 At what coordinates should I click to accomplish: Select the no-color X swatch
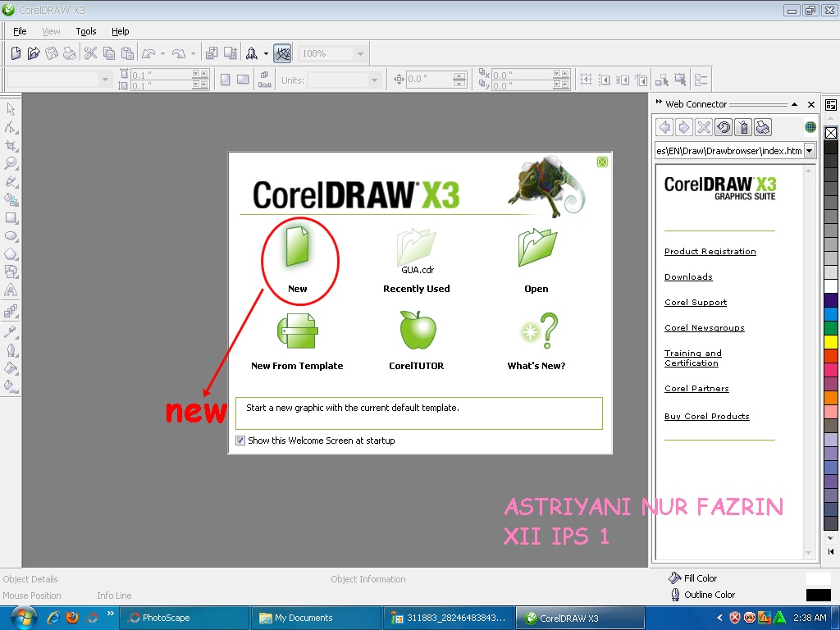coord(831,132)
